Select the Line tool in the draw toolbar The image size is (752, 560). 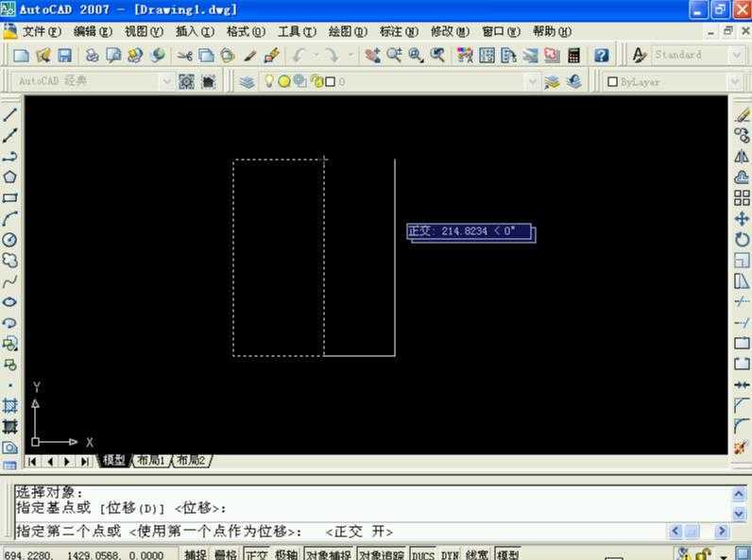point(10,114)
